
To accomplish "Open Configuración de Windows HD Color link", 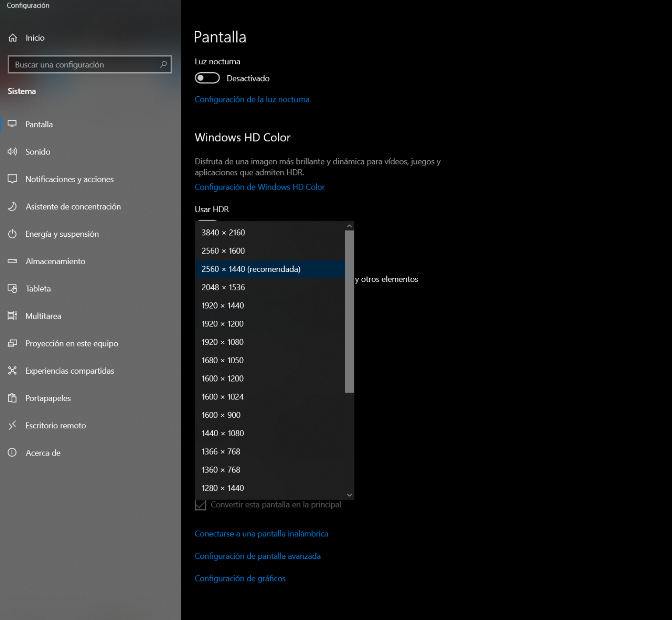I will (259, 187).
